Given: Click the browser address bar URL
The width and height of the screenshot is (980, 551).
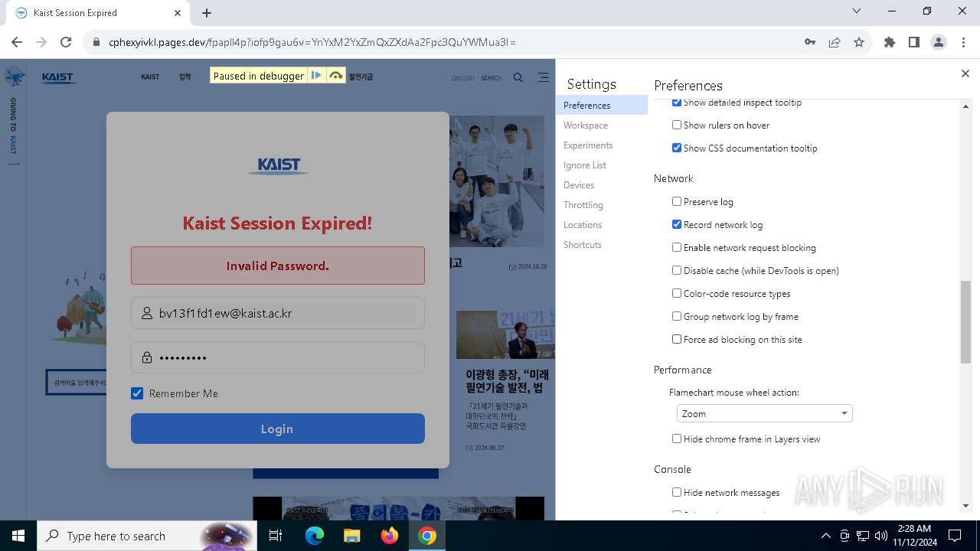Looking at the screenshot, I should (x=312, y=42).
